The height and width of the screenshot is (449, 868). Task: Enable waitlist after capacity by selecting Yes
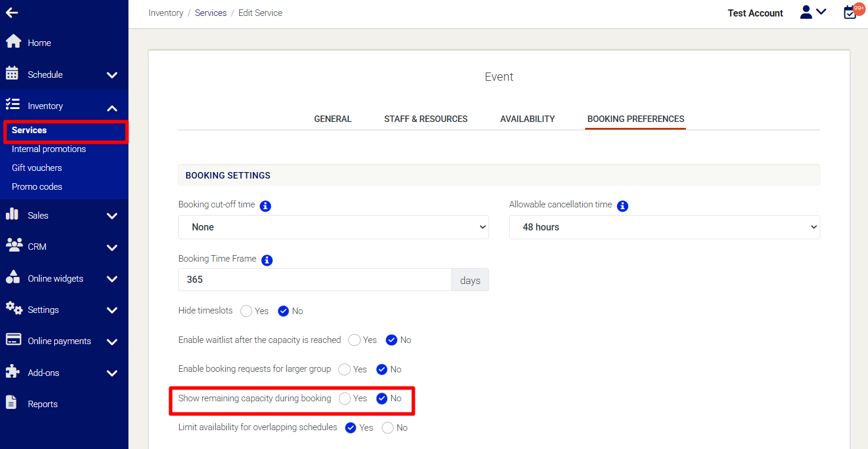point(354,340)
